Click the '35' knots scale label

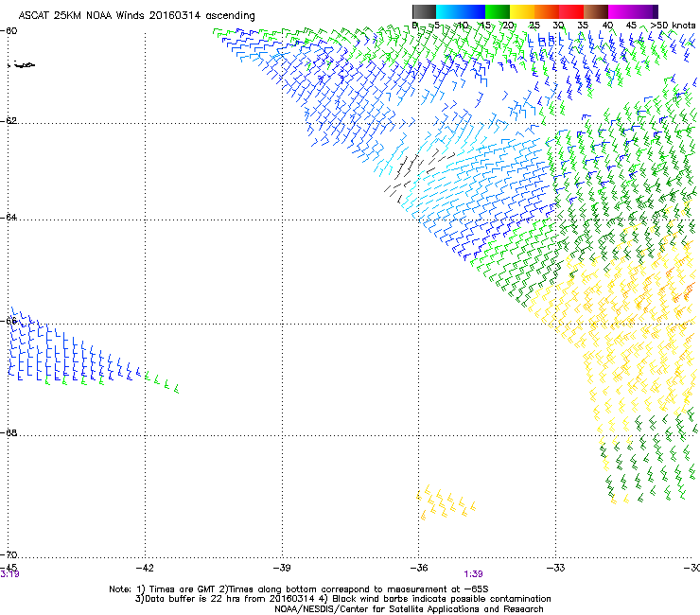click(x=583, y=26)
